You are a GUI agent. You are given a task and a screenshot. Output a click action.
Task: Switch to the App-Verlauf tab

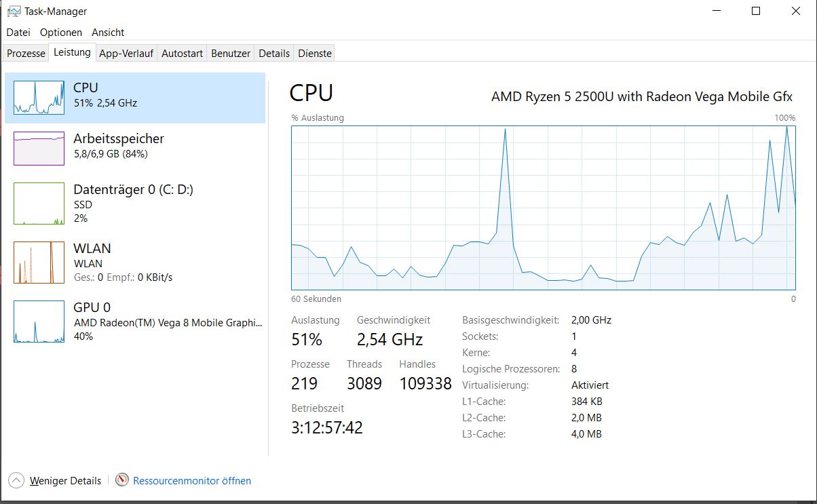[126, 53]
